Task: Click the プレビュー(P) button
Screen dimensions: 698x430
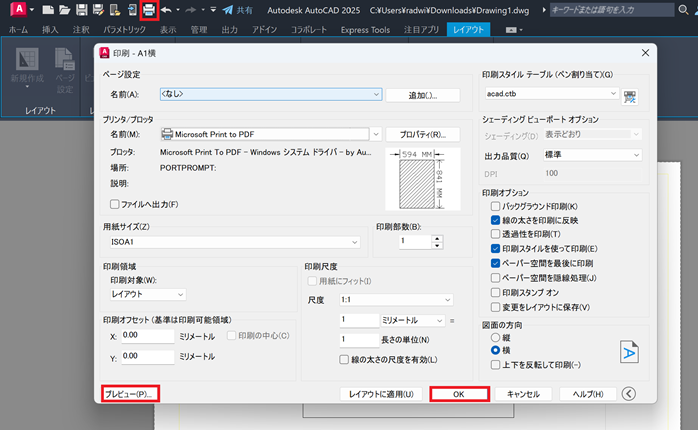Action: click(x=130, y=394)
